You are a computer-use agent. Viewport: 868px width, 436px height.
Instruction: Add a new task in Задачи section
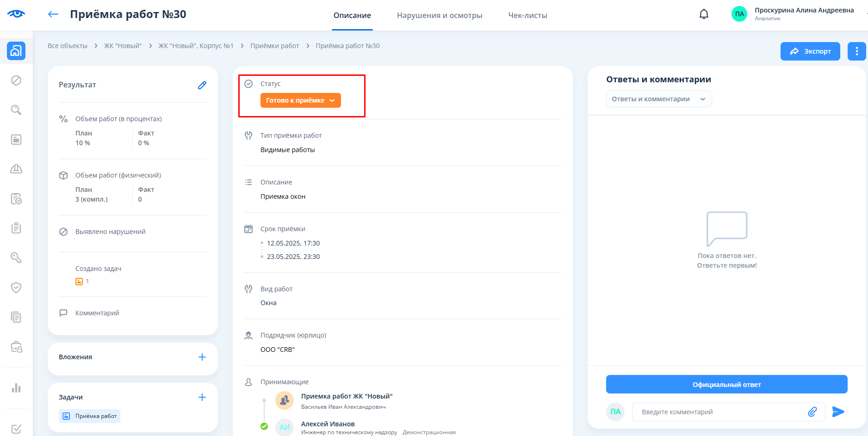point(202,397)
